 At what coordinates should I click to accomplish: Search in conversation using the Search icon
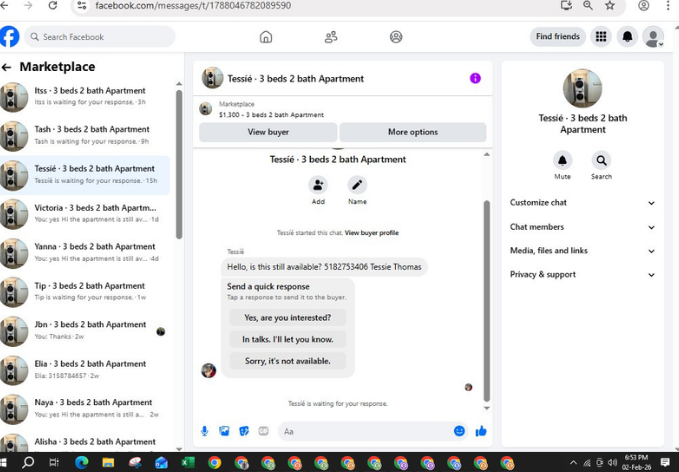[x=601, y=161]
